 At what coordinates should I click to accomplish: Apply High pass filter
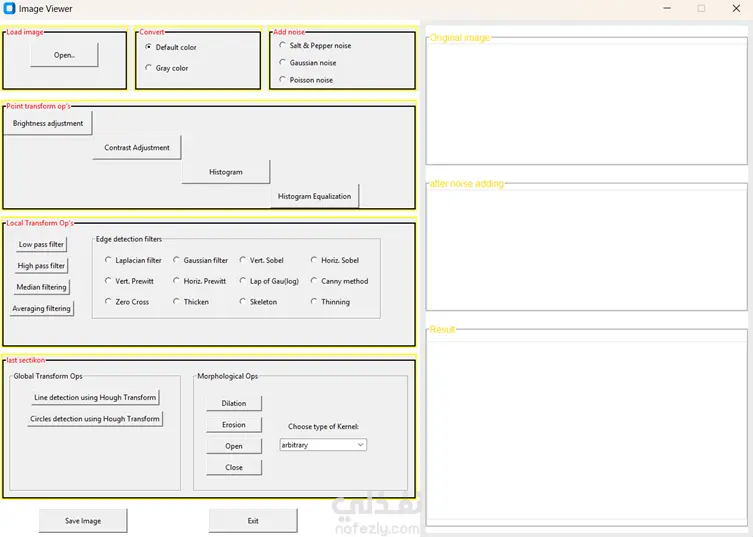click(x=41, y=266)
